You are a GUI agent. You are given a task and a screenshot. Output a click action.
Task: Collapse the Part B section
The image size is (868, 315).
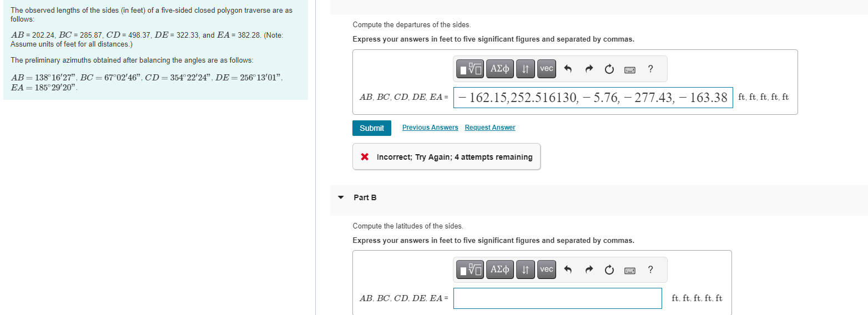(341, 197)
